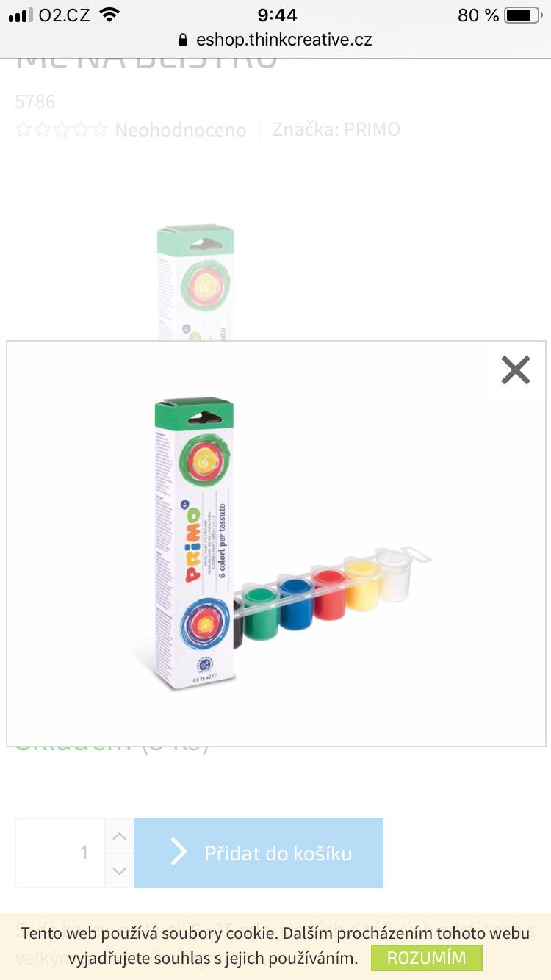Accept cookies with ROZUMÍM button

[x=427, y=958]
